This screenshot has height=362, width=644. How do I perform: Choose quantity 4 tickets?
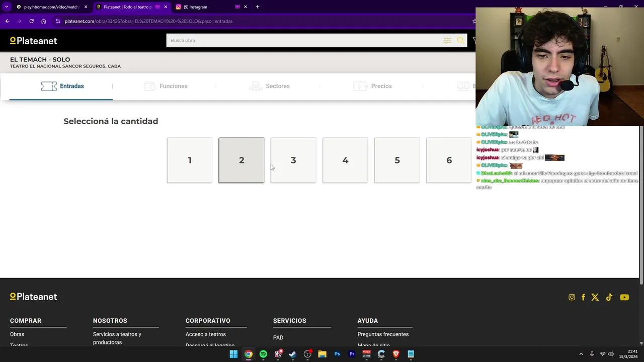(345, 160)
